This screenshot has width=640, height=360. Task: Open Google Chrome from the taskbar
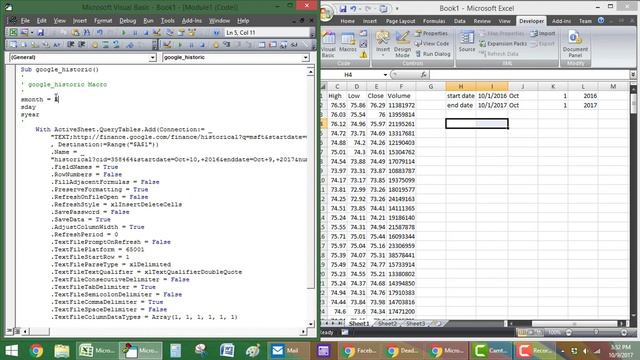(x=36, y=351)
